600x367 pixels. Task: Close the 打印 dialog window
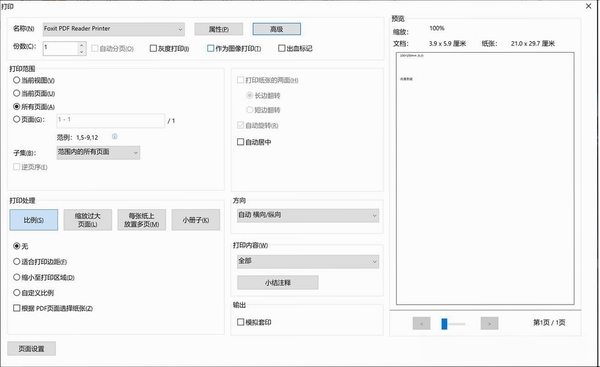coord(589,6)
